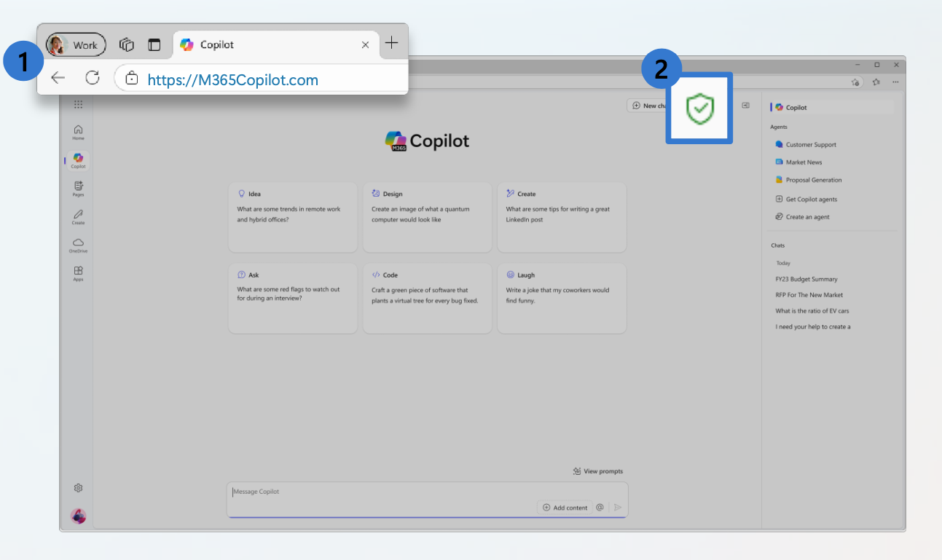The height and width of the screenshot is (560, 942).
Task: Click the Add content button
Action: [565, 508]
